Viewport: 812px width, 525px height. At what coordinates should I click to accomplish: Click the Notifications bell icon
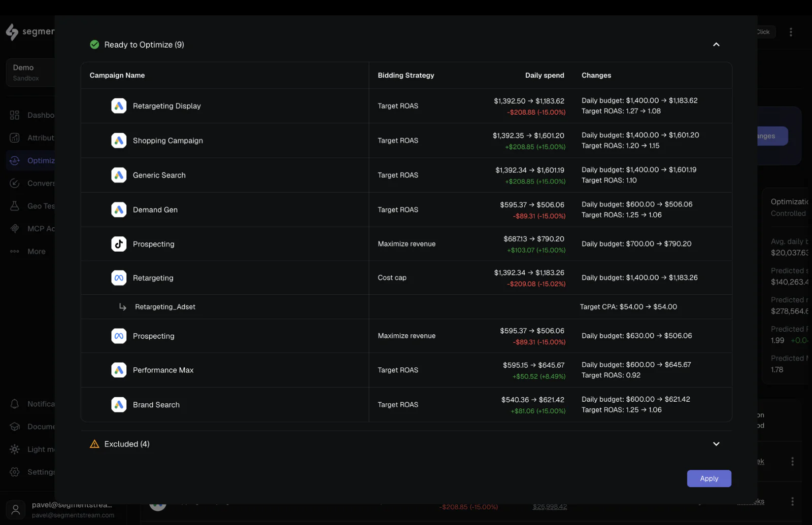pyautogui.click(x=15, y=404)
